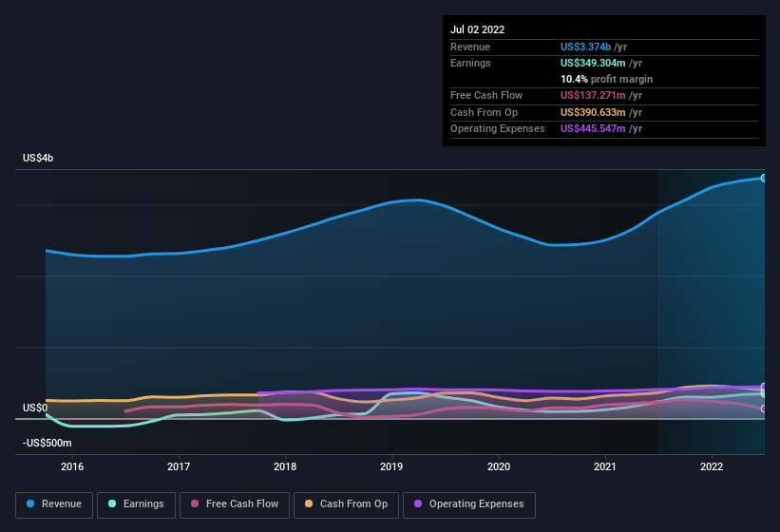Click the 2022 x-axis label

[712, 466]
